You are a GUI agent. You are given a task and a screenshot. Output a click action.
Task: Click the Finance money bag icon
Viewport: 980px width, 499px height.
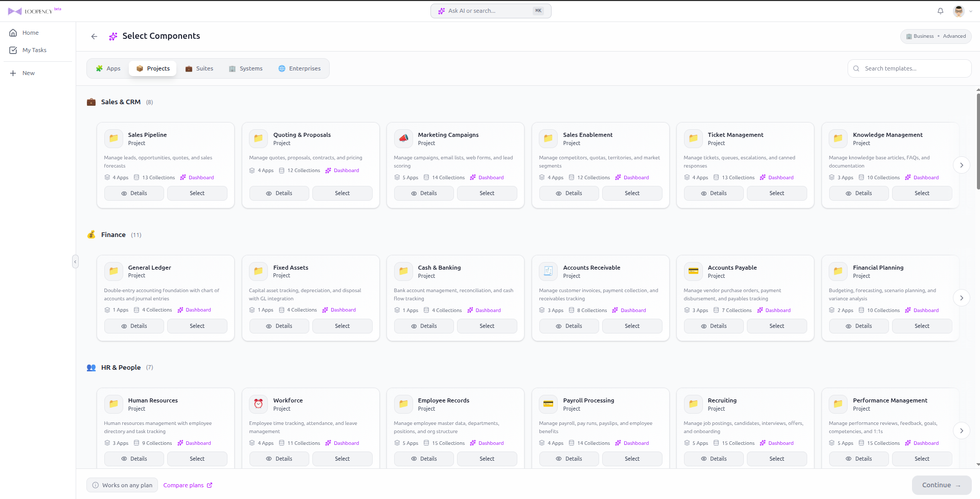(x=91, y=234)
